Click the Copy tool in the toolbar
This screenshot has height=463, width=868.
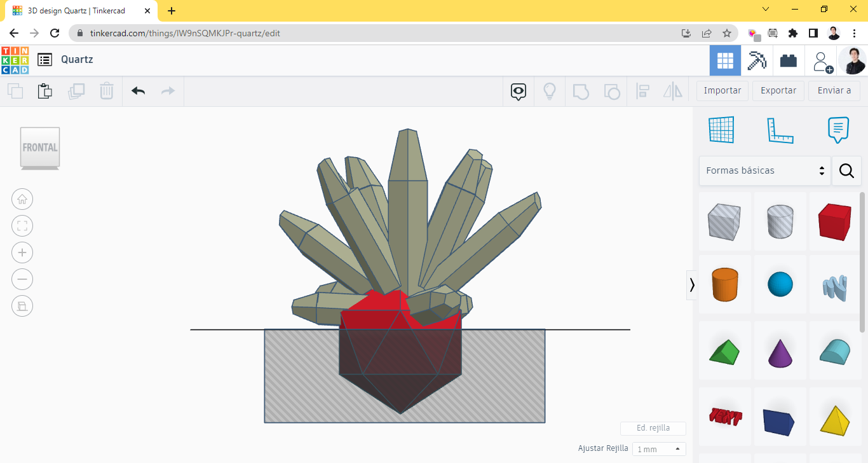(x=15, y=91)
